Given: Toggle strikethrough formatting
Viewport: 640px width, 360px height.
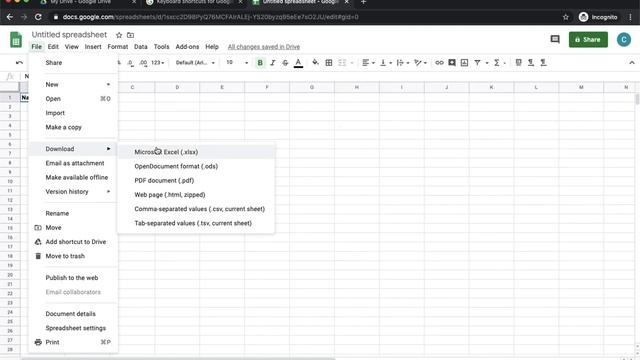Looking at the screenshot, I should [x=285, y=63].
